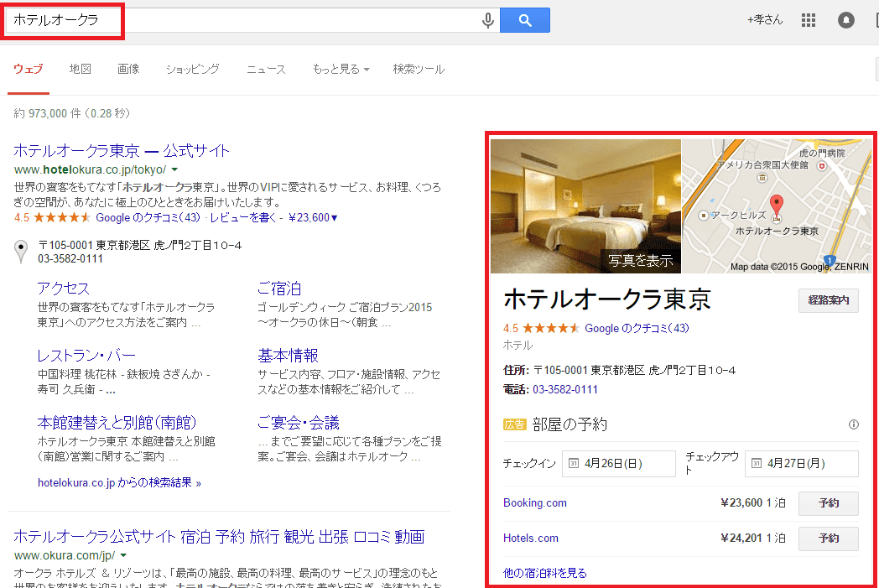The width and height of the screenshot is (879, 588).
Task: Open the notifications bell icon
Action: 845,21
